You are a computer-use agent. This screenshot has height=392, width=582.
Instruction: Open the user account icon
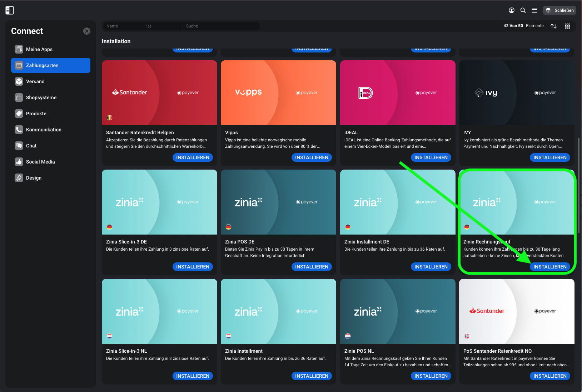(512, 10)
